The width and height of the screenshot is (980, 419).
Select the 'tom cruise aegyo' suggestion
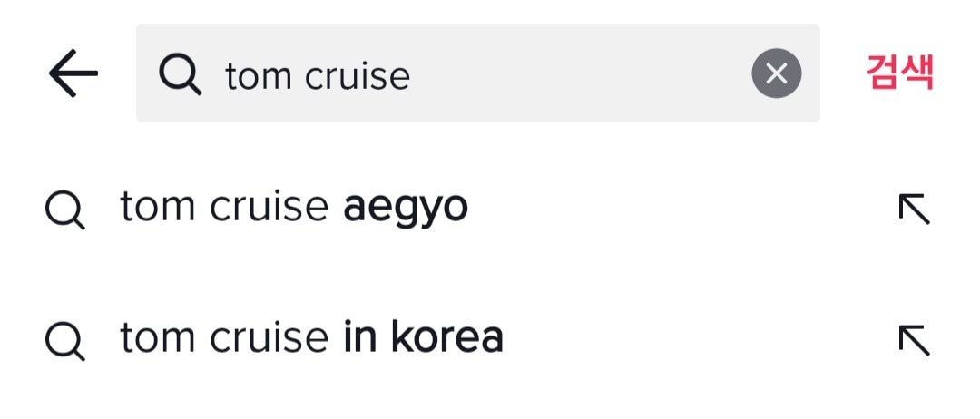(x=293, y=208)
